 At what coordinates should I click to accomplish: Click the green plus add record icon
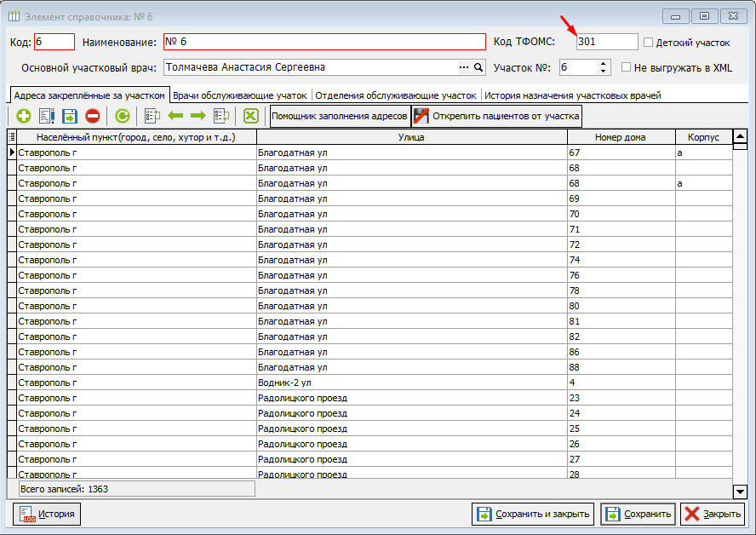[24, 116]
